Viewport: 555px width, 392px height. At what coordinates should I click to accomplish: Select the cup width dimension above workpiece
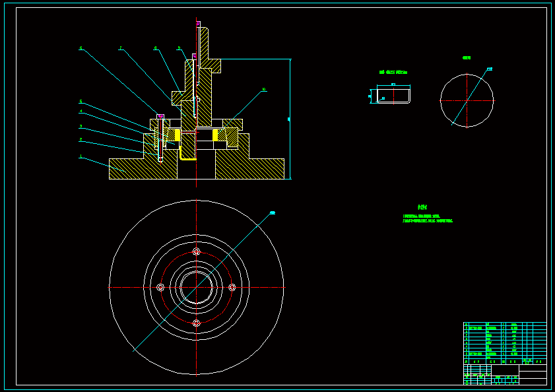(x=393, y=85)
